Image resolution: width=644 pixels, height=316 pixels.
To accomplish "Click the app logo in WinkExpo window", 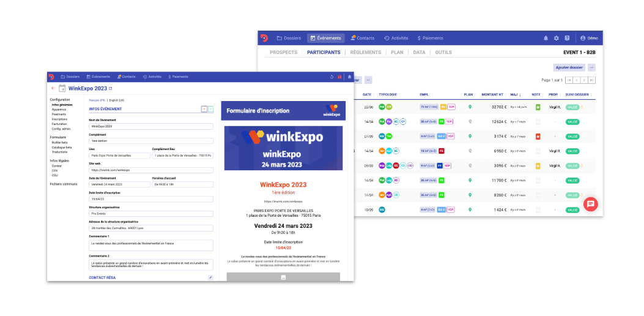I will click(51, 77).
